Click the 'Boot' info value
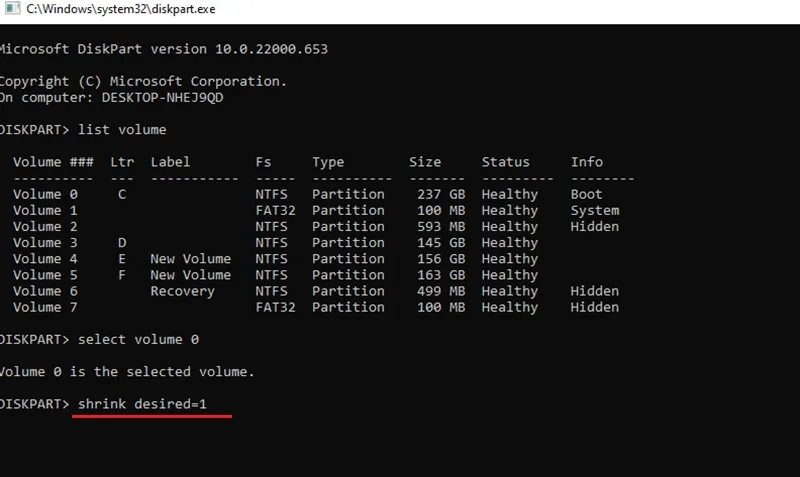 [587, 194]
